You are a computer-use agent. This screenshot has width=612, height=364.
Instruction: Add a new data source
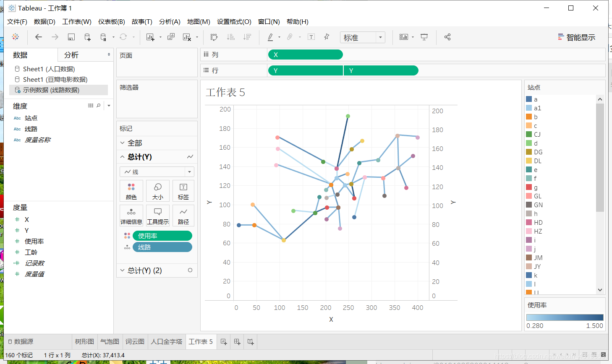click(87, 37)
